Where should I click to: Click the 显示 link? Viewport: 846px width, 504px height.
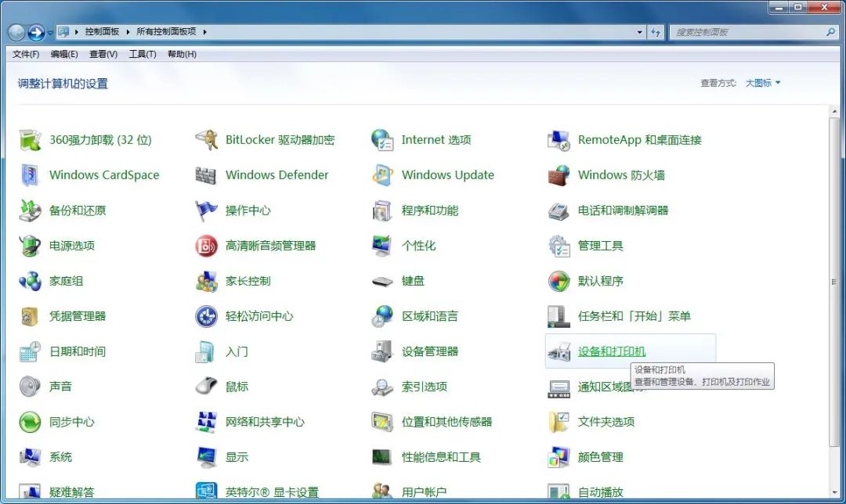[x=237, y=457]
